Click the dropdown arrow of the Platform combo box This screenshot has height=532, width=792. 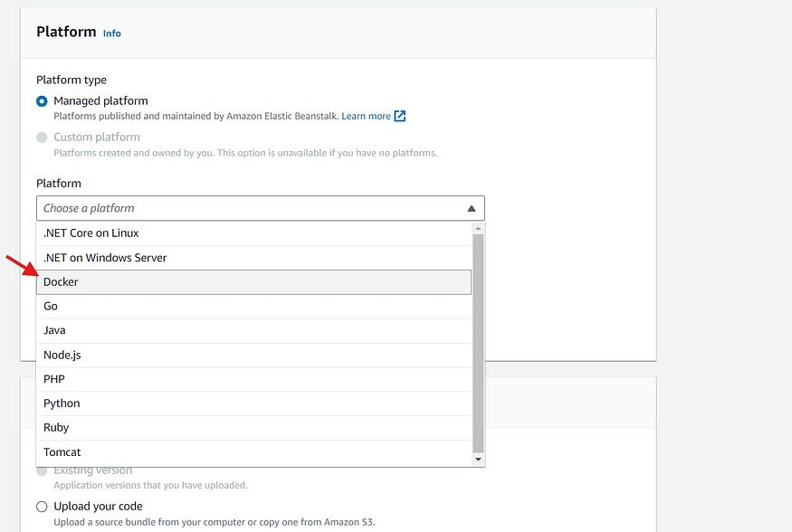coord(472,208)
